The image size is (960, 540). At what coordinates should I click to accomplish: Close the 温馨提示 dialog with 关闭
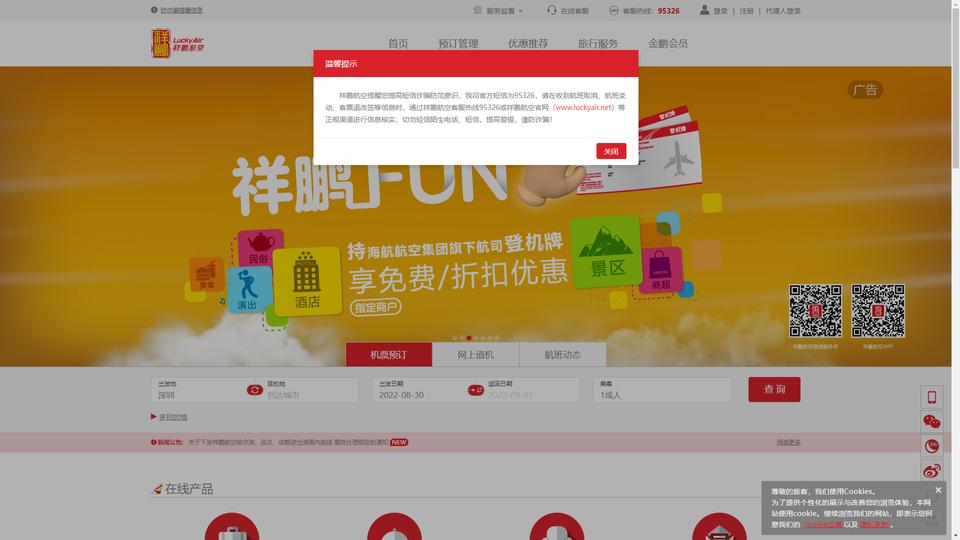611,151
